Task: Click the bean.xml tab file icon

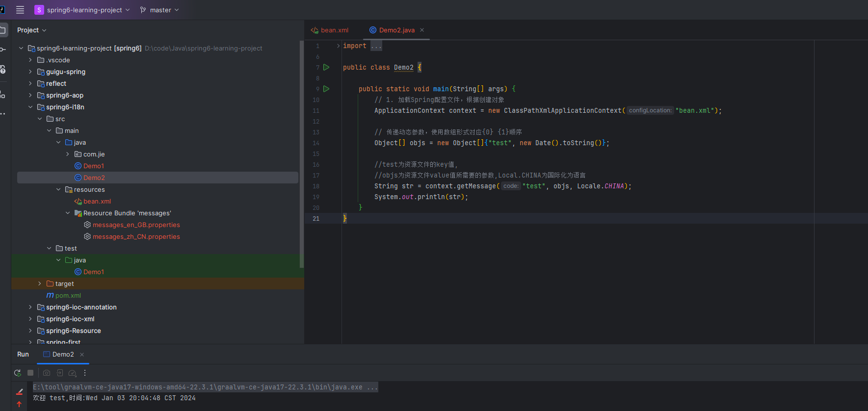Action: 315,30
